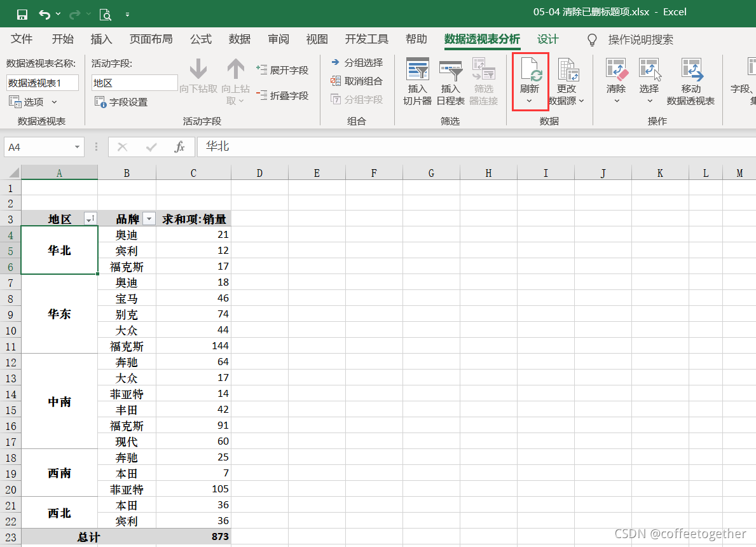This screenshot has height=547, width=756.
Task: Click 分组选择 group selection
Action: tap(357, 63)
